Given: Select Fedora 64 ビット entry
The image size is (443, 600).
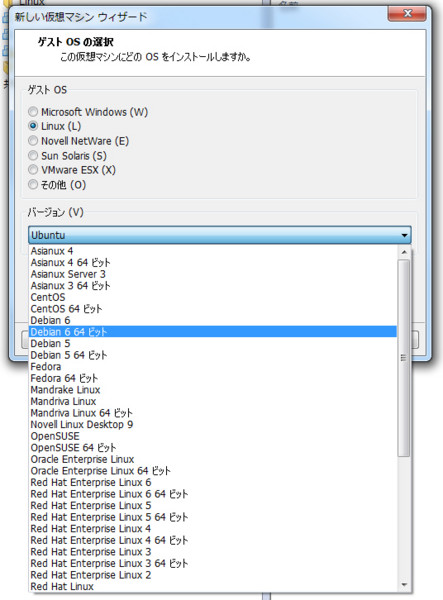Looking at the screenshot, I should 213,378.
